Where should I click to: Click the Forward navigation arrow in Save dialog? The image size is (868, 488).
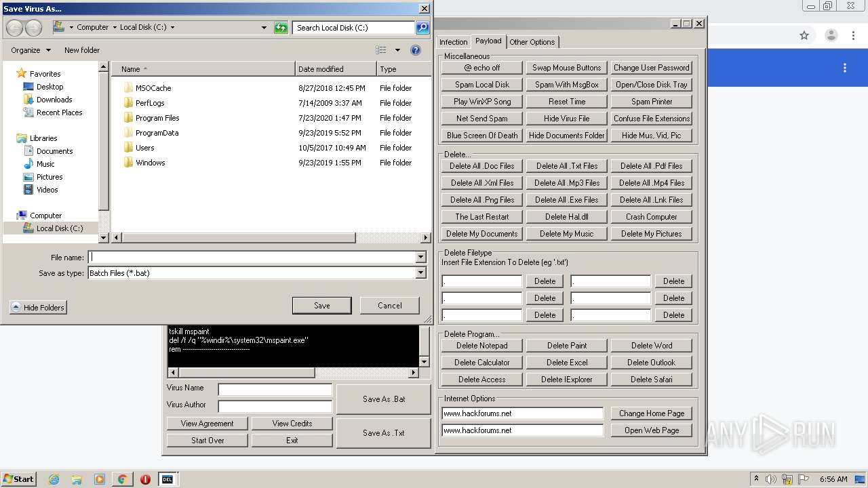click(33, 28)
